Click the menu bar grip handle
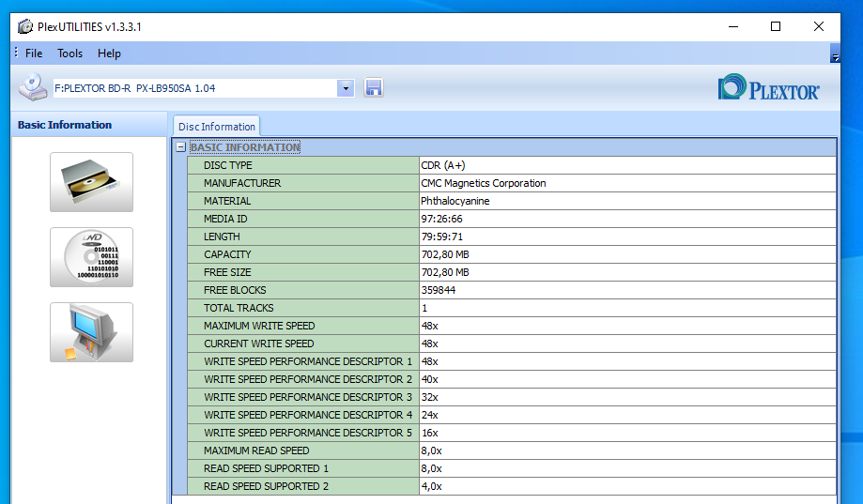863x504 pixels. (x=16, y=53)
